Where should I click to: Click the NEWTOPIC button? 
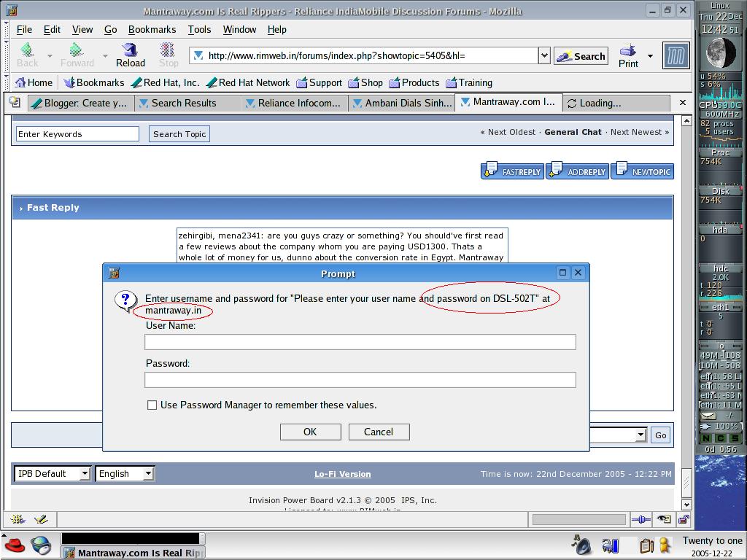642,171
